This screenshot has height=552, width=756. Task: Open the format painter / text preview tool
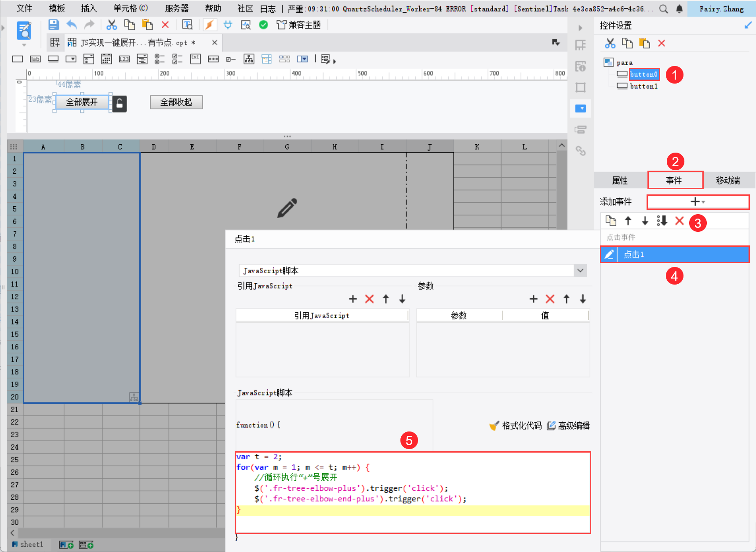tap(187, 25)
